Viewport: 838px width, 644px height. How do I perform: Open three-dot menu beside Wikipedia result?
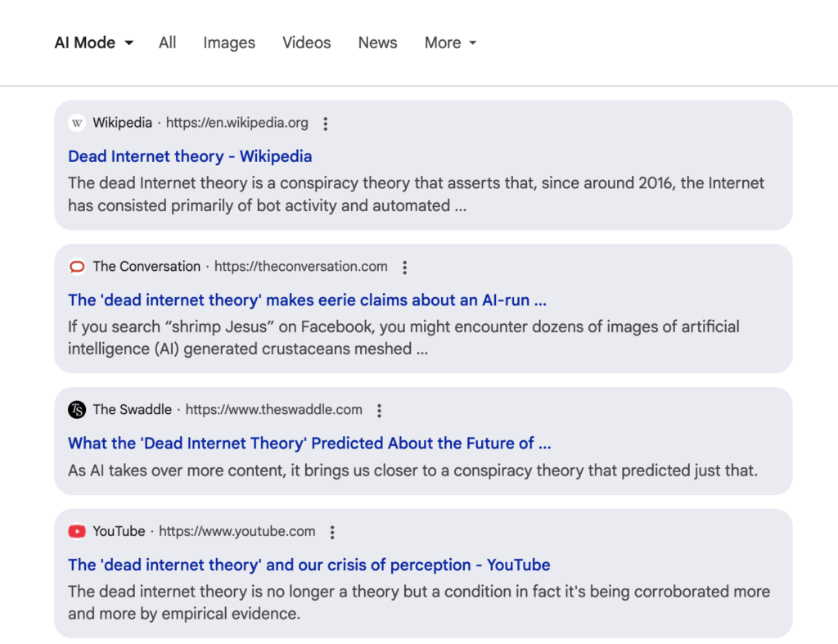[325, 124]
